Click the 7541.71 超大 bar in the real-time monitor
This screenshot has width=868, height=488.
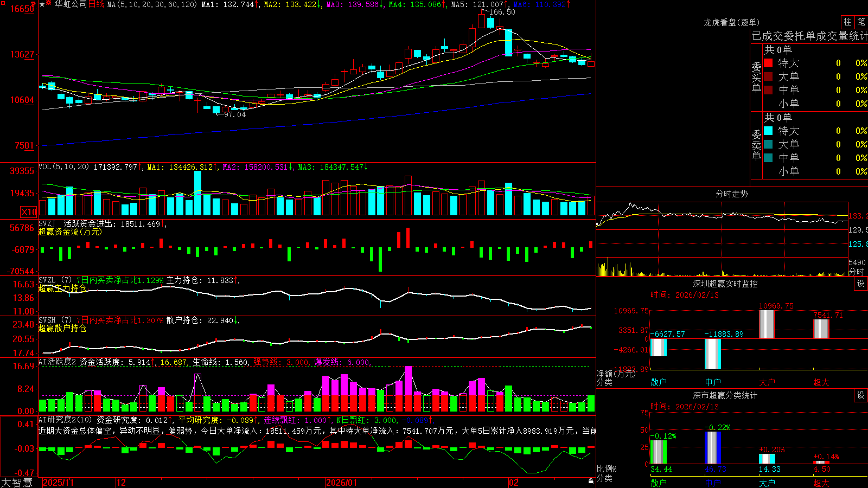(821, 329)
